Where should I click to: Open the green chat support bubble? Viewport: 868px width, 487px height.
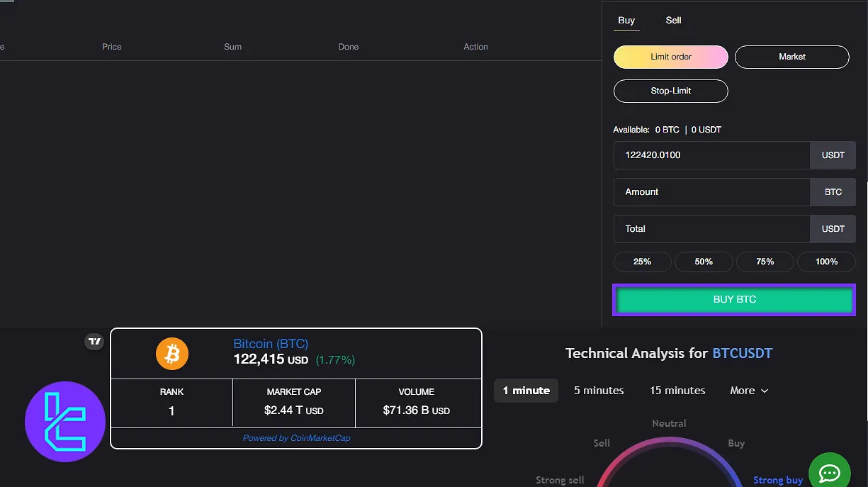coord(829,471)
